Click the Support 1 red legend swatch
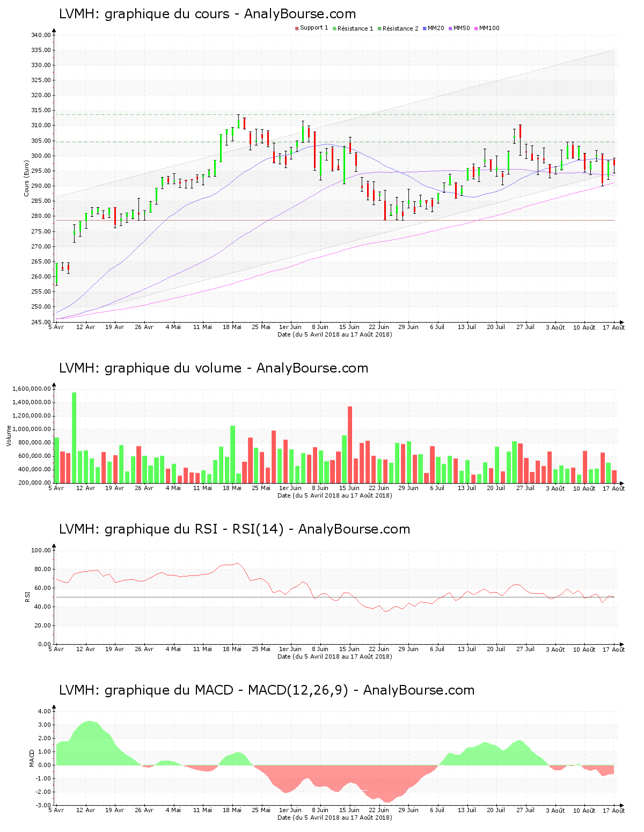The image size is (644, 832). coord(297,28)
